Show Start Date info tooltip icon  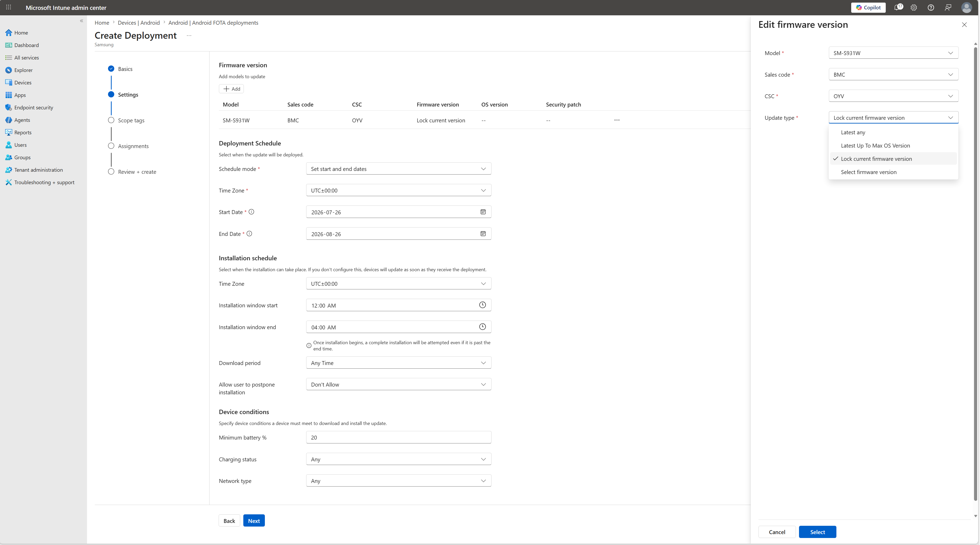(x=251, y=212)
